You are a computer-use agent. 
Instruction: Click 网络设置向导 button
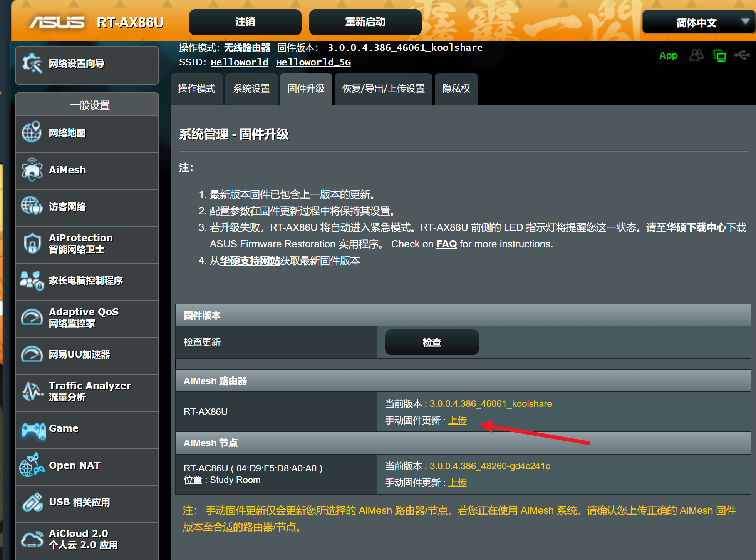pyautogui.click(x=87, y=65)
